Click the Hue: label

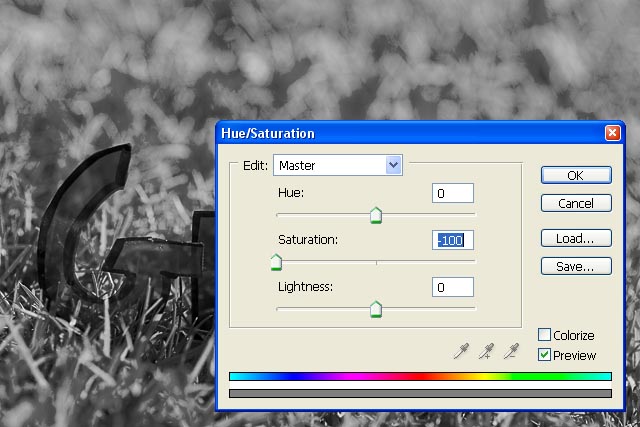(x=291, y=193)
